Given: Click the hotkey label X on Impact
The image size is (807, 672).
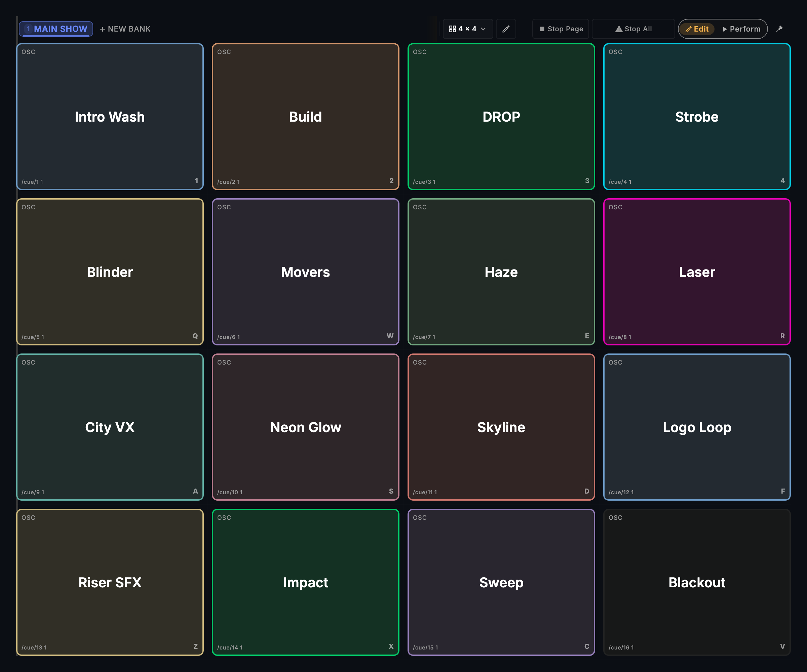Looking at the screenshot, I should [391, 646].
